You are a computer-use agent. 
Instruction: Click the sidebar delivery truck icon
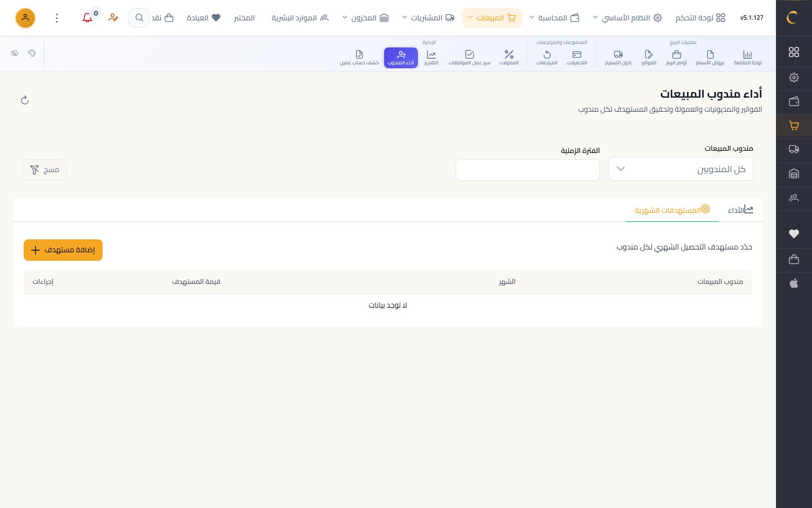[794, 150]
